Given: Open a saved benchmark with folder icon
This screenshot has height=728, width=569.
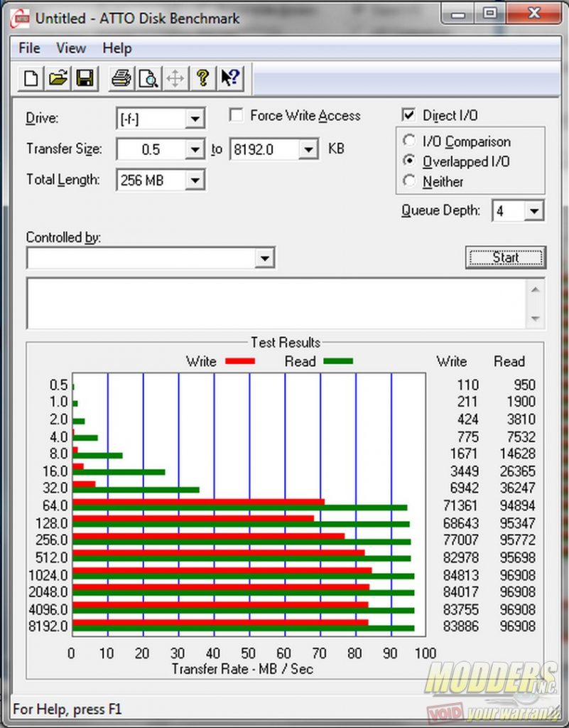Looking at the screenshot, I should (58, 78).
